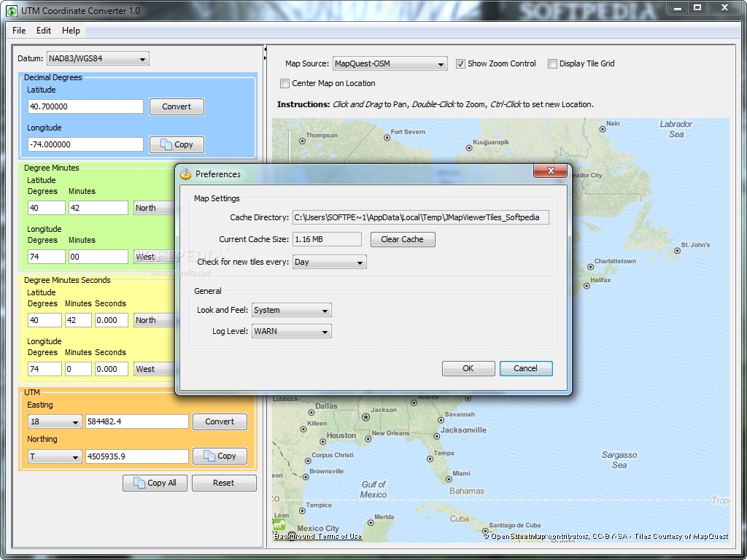Toggle Show Zoom Control checkbox
Screen dimensions: 747x560
point(460,64)
